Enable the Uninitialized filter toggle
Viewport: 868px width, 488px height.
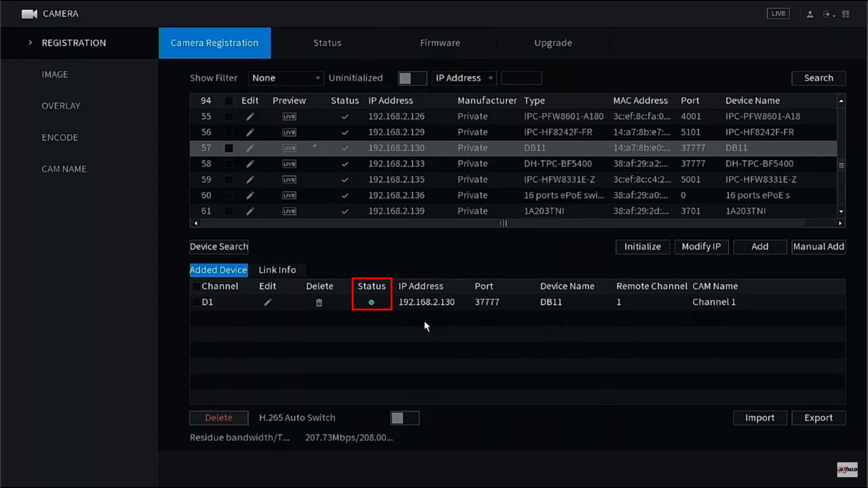click(412, 78)
